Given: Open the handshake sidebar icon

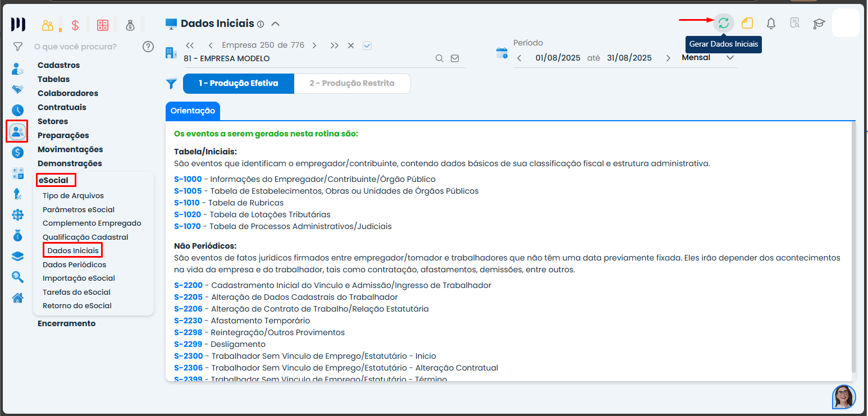Looking at the screenshot, I should (x=18, y=90).
